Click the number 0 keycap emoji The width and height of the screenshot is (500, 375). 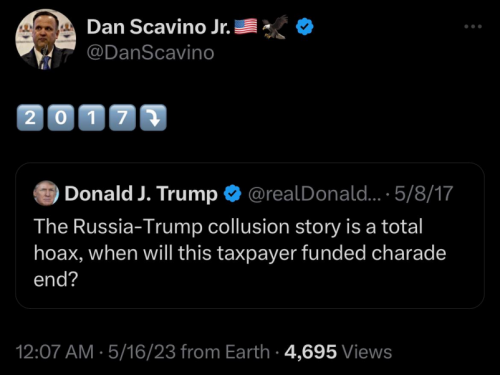[x=61, y=117]
